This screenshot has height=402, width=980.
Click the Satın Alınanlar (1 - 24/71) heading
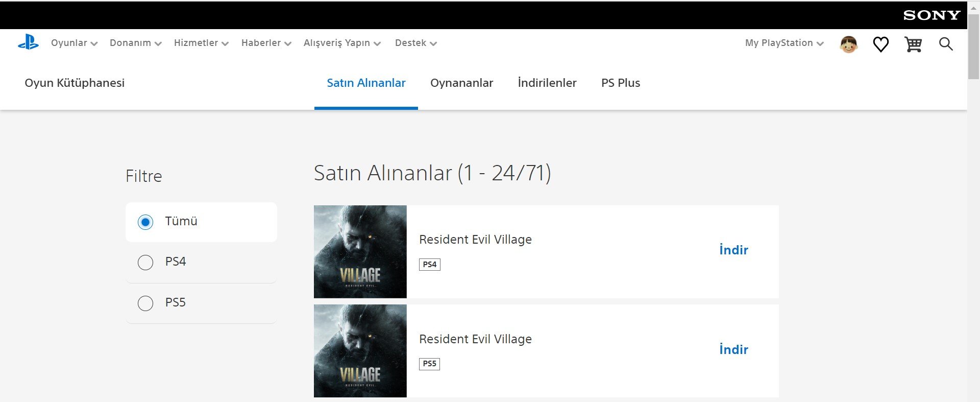click(432, 173)
